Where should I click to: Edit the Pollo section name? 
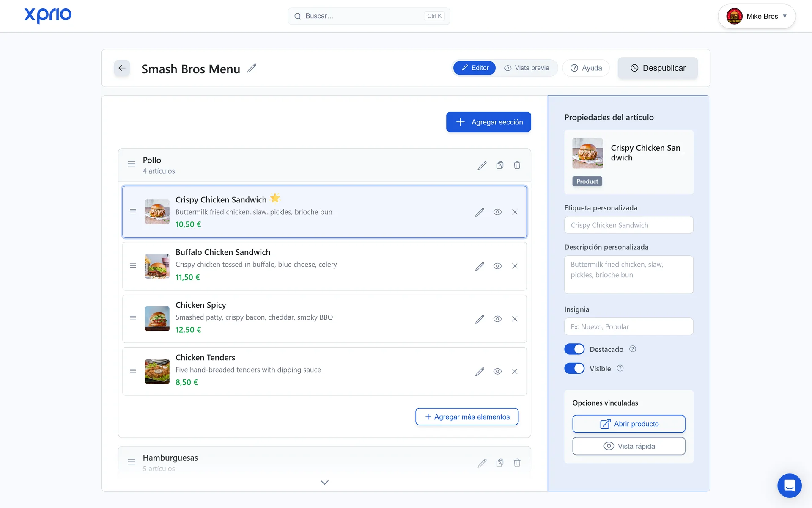pyautogui.click(x=482, y=165)
